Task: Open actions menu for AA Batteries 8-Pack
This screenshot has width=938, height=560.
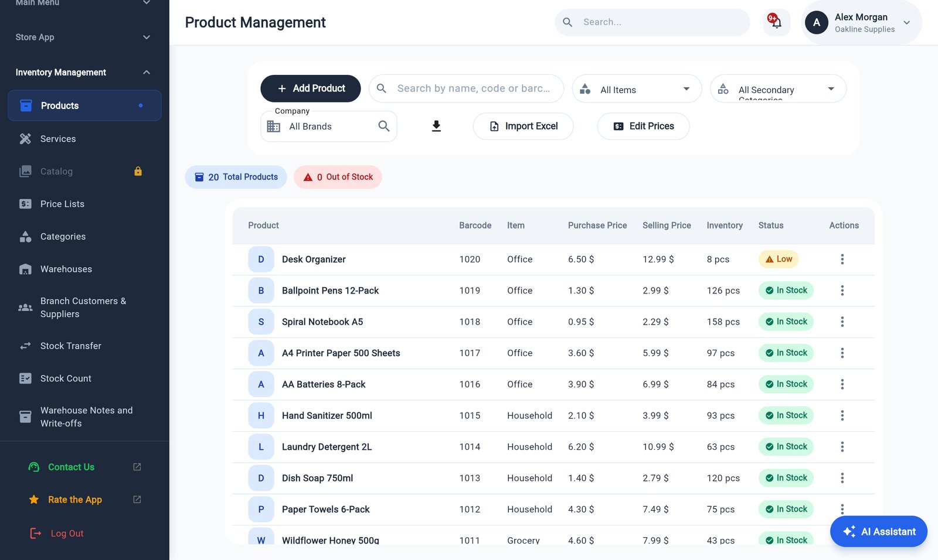Action: tap(842, 384)
